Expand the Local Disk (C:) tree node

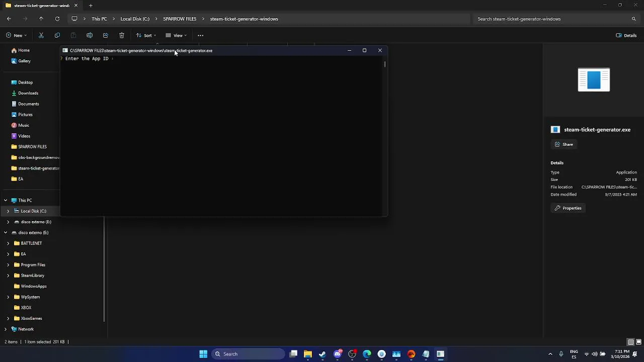coord(8,211)
